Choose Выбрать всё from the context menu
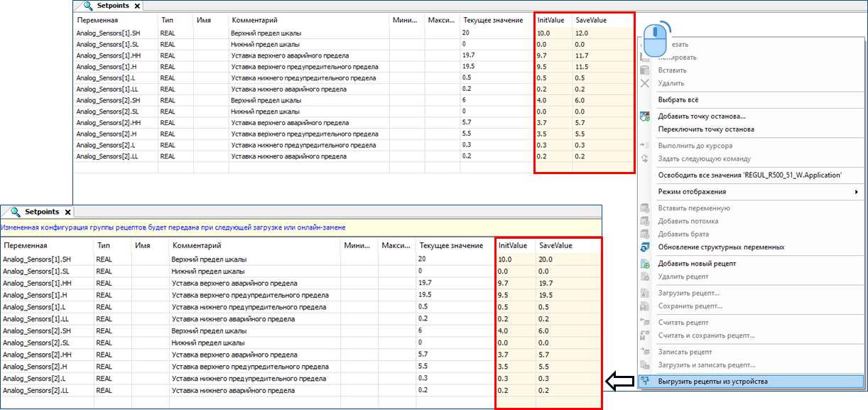Image resolution: width=868 pixels, height=410 pixels. point(683,99)
